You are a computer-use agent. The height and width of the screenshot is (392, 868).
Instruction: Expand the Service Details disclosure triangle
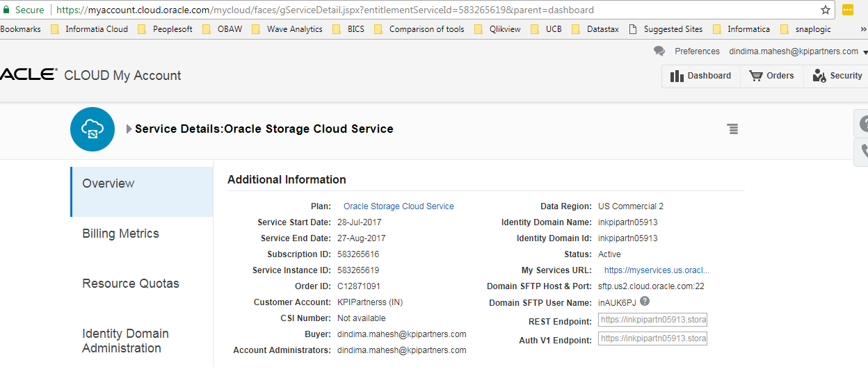point(129,129)
